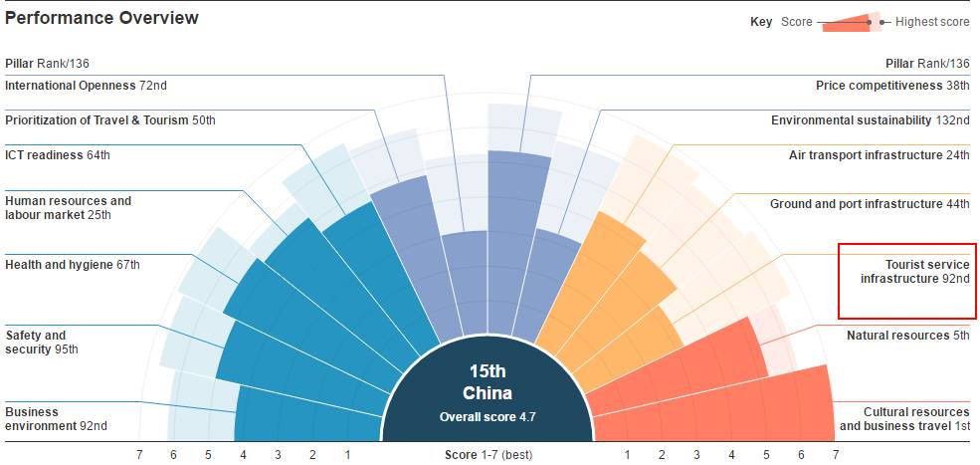This screenshot has height=465, width=980.
Task: Select Environmental sustainability 132nd label
Action: coord(871,120)
